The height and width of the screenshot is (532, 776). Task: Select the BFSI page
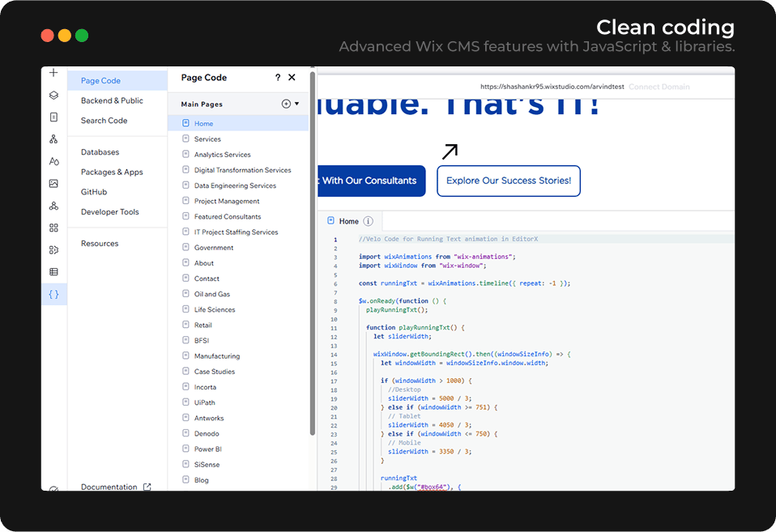point(238,340)
